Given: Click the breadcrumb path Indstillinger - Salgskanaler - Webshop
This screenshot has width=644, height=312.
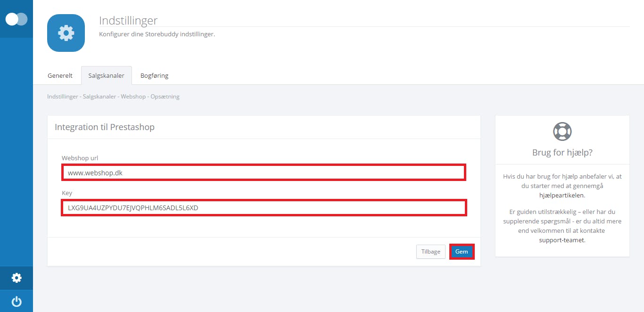Looking at the screenshot, I should [97, 97].
